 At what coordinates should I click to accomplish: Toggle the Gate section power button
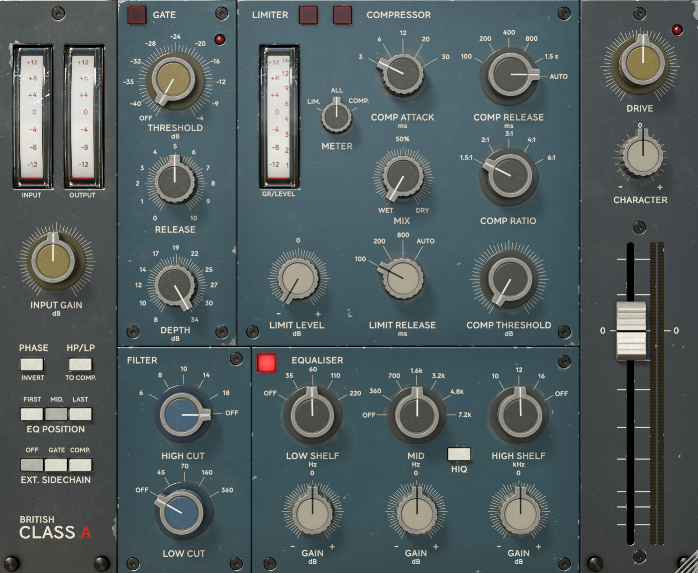(x=137, y=15)
